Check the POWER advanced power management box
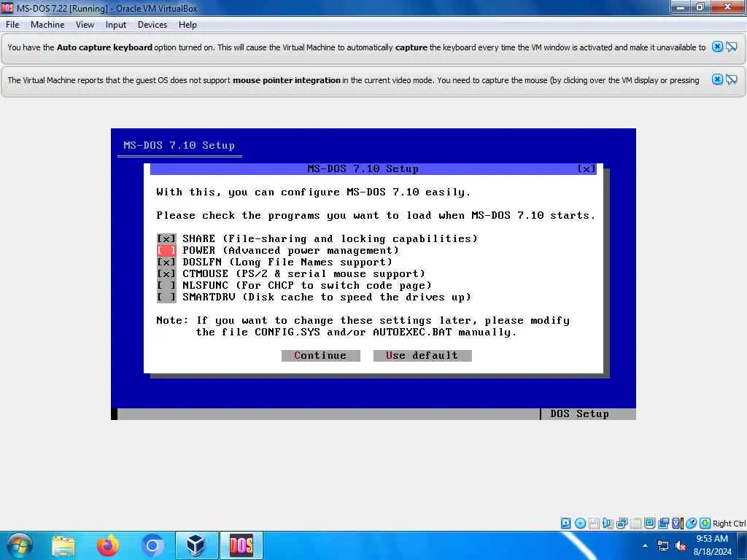The height and width of the screenshot is (560, 747). pyautogui.click(x=166, y=251)
